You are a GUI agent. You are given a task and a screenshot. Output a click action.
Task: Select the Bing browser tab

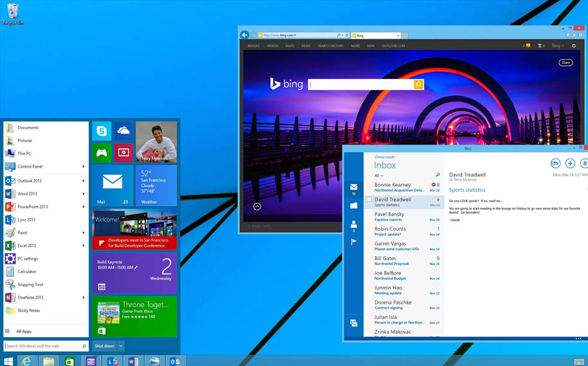click(375, 35)
